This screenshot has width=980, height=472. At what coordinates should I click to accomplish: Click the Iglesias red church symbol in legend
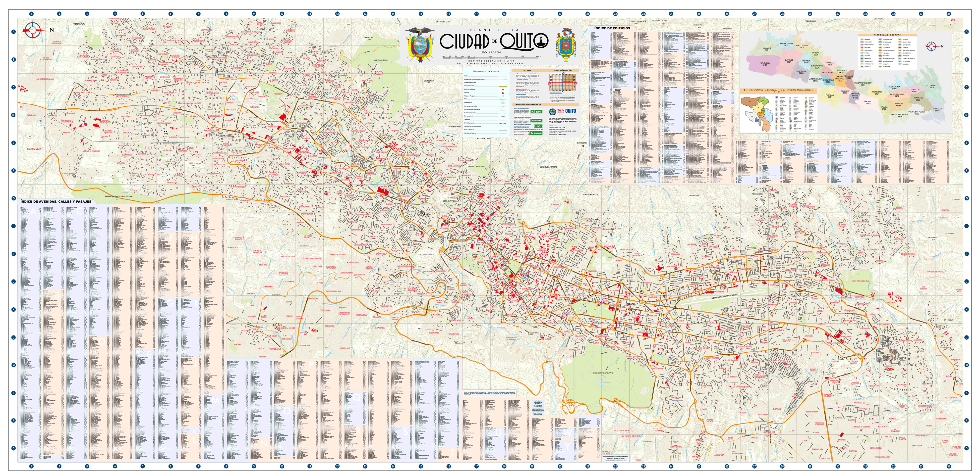503,93
